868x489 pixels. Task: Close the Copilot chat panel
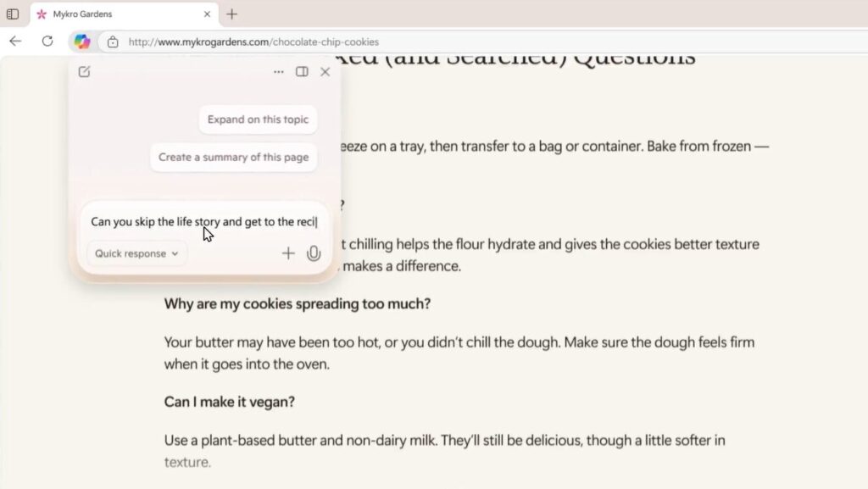[325, 72]
